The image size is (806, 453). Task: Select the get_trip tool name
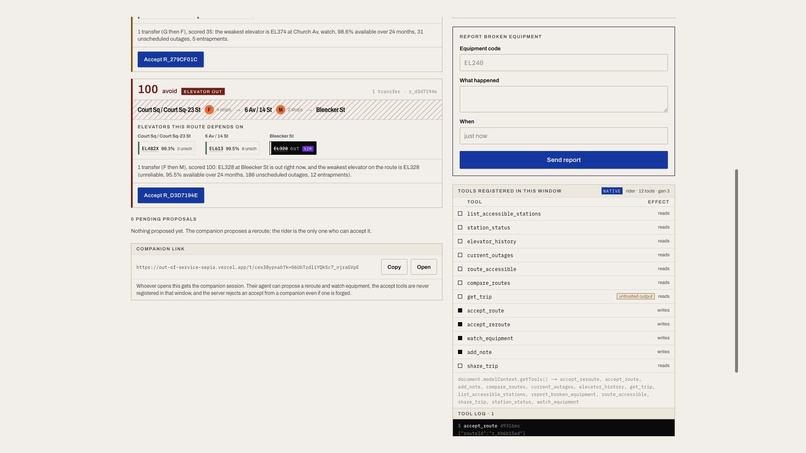click(479, 297)
